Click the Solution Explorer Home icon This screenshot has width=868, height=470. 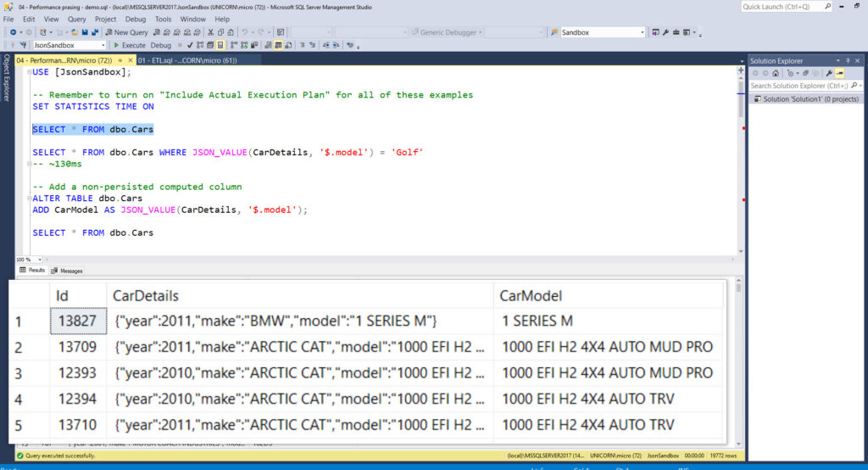coord(776,73)
